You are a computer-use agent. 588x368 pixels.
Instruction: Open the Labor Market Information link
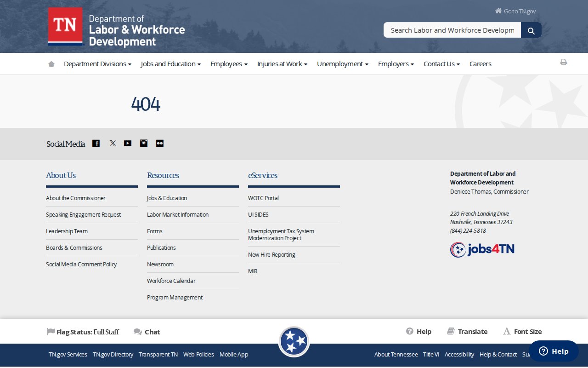[x=177, y=215]
